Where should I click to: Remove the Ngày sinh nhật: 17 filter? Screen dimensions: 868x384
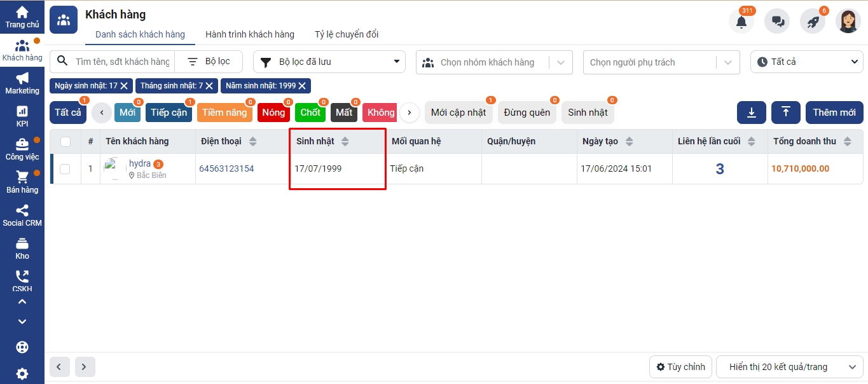124,85
